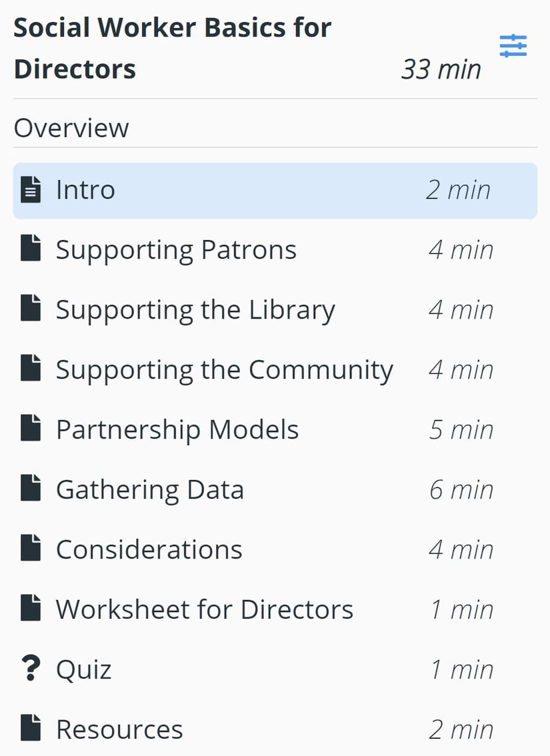550x756 pixels.
Task: Open the course settings sliders icon
Action: (513, 45)
